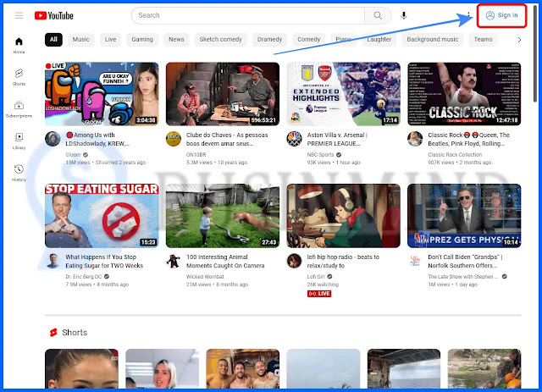
Task: Open the animal moments video thumbnail
Action: coord(223,216)
